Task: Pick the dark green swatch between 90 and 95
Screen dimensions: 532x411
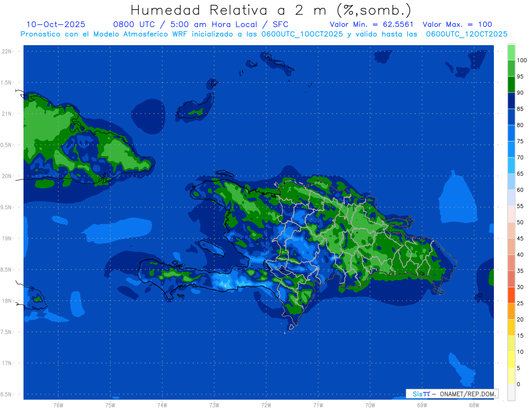Action: point(511,84)
